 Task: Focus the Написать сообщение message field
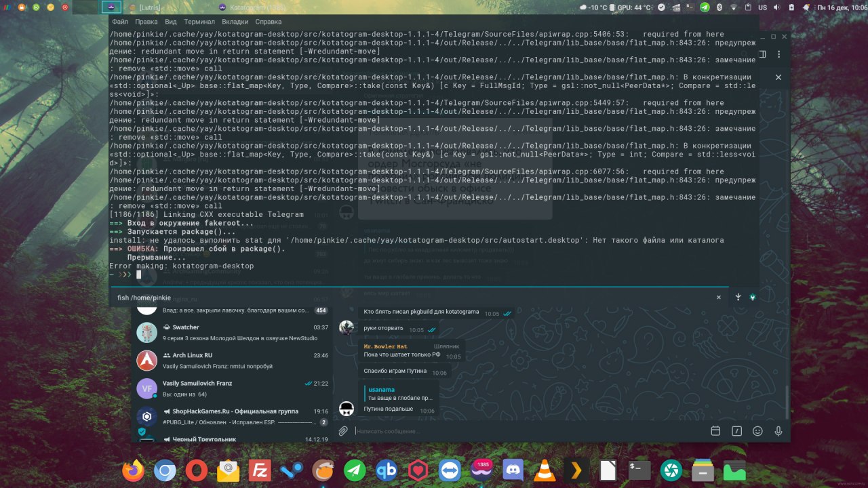[x=529, y=431]
